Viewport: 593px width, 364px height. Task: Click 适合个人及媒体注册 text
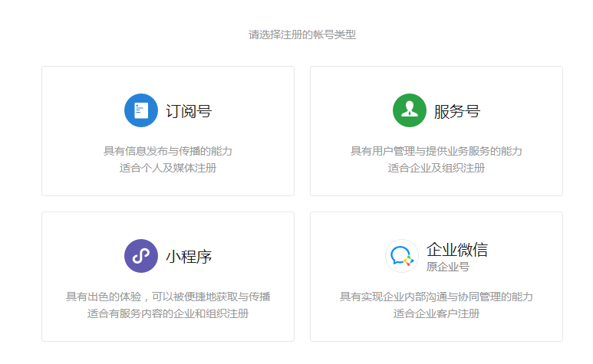[x=168, y=168]
